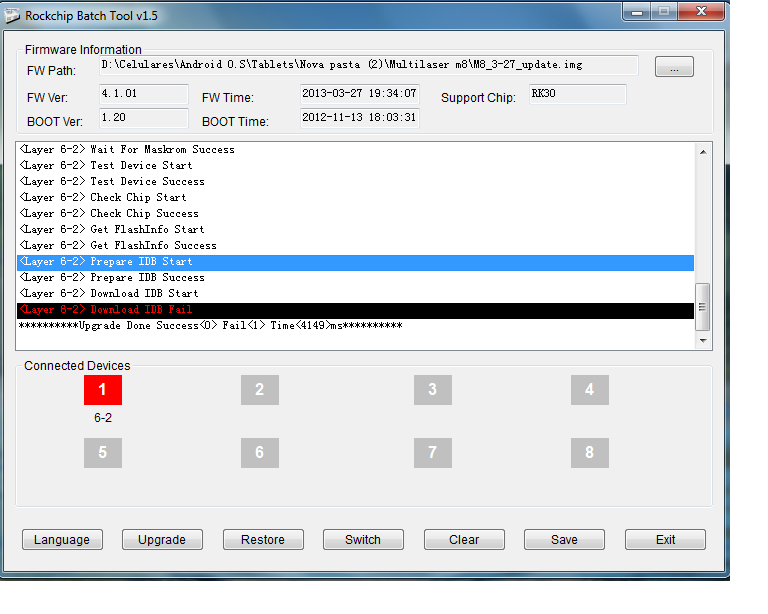Select device slot 8 box
The height and width of the screenshot is (614, 768).
(589, 452)
